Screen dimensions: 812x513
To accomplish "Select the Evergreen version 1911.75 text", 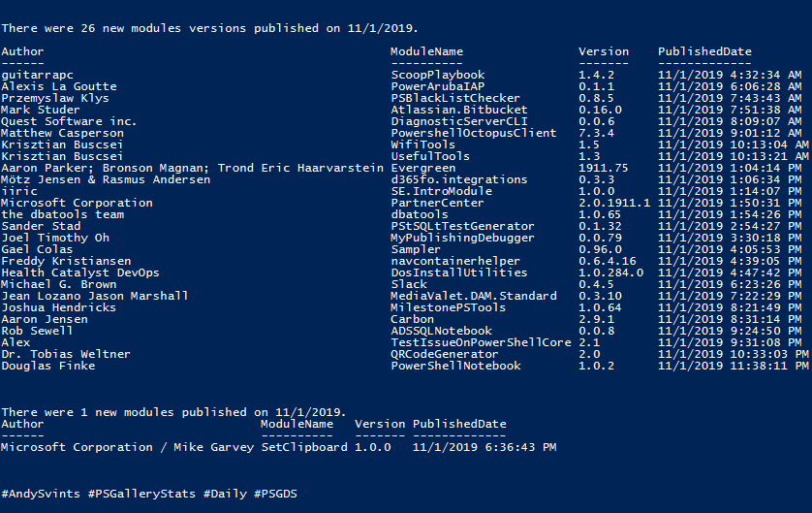I will coord(603,168).
